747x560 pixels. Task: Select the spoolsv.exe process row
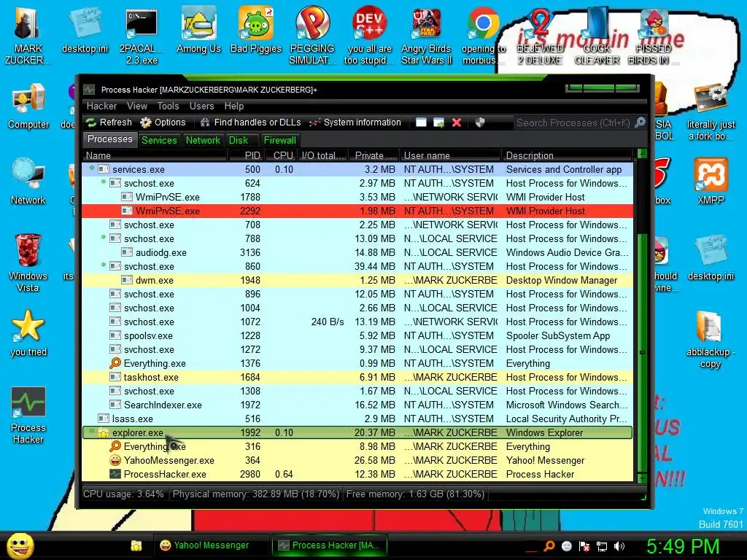(x=357, y=335)
